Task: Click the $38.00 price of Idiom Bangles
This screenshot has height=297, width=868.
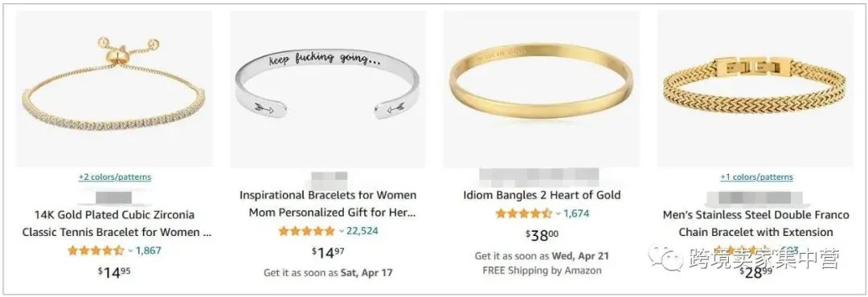Action: [x=542, y=235]
